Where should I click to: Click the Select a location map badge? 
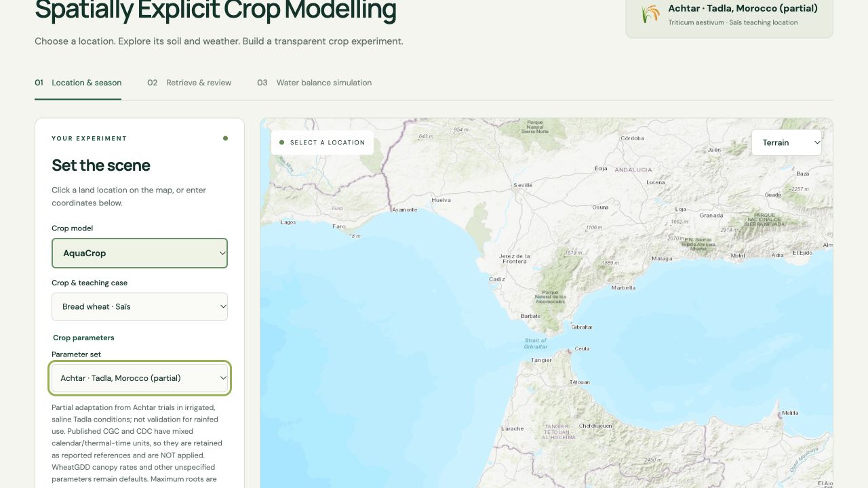322,142
